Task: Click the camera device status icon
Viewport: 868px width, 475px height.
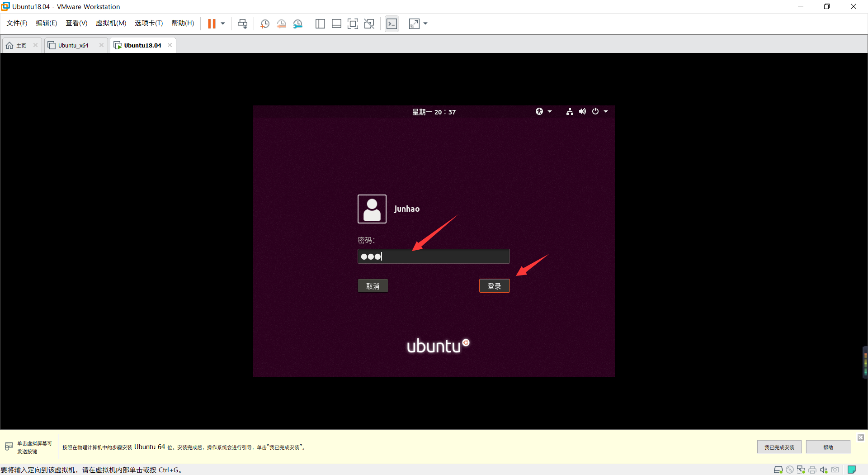Action: pyautogui.click(x=835, y=470)
